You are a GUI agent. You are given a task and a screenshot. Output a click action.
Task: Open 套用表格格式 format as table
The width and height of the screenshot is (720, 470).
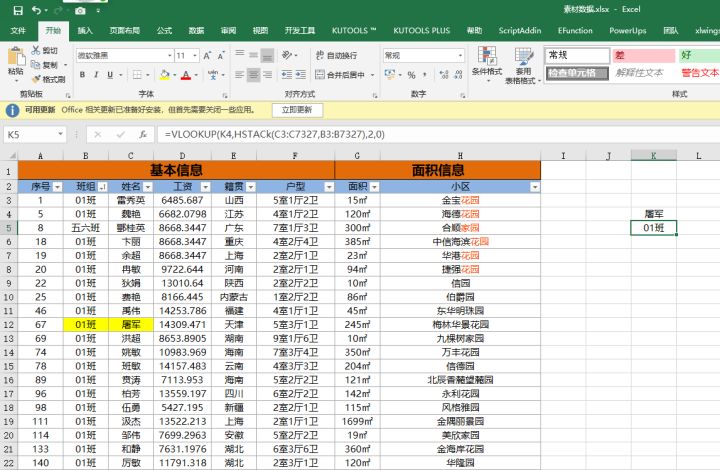(523, 65)
